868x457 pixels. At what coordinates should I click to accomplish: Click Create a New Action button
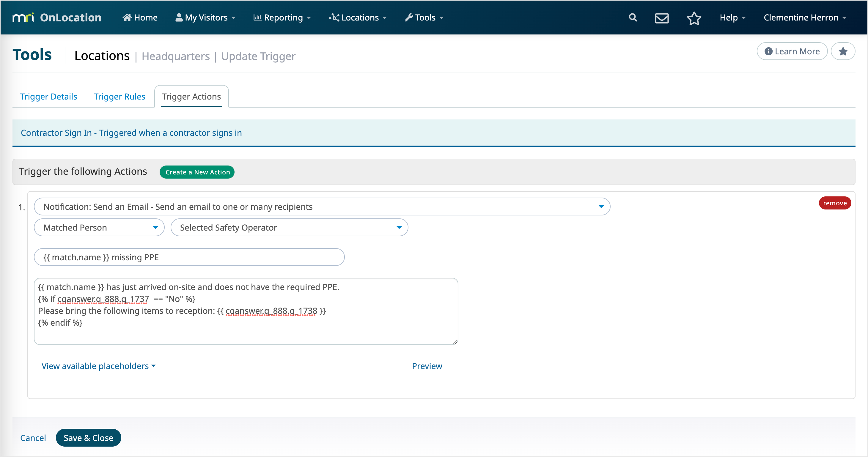point(197,172)
